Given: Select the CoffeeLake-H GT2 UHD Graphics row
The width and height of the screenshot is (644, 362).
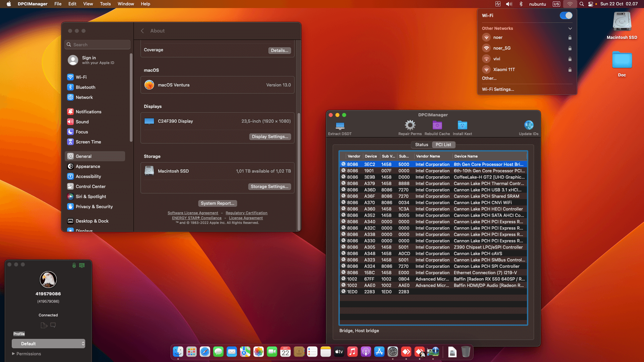Looking at the screenshot, I should pos(433,177).
